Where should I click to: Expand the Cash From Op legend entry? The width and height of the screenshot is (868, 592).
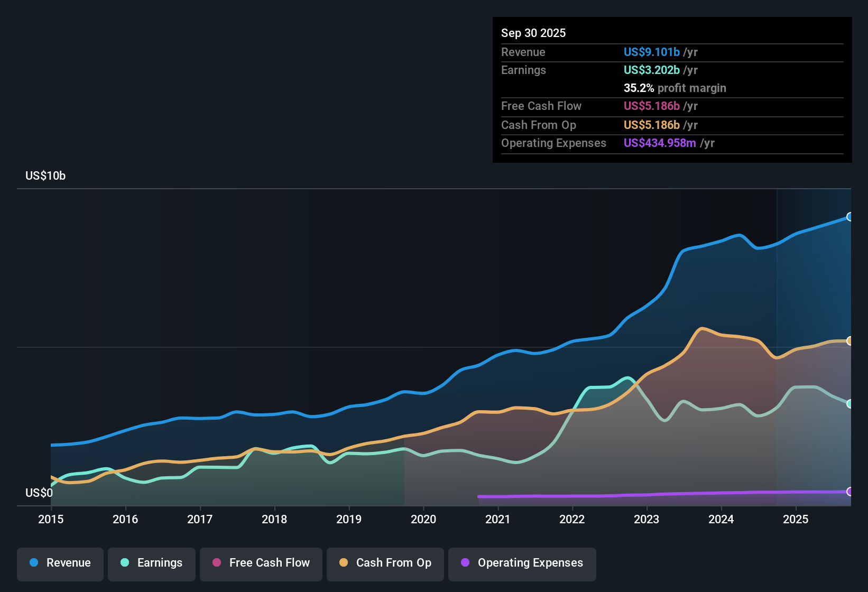[385, 563]
